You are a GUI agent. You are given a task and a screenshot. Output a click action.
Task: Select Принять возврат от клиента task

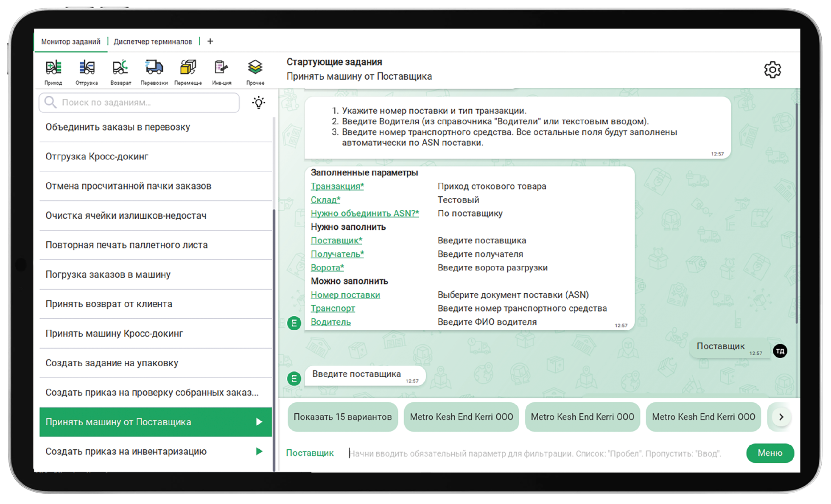pyautogui.click(x=156, y=304)
